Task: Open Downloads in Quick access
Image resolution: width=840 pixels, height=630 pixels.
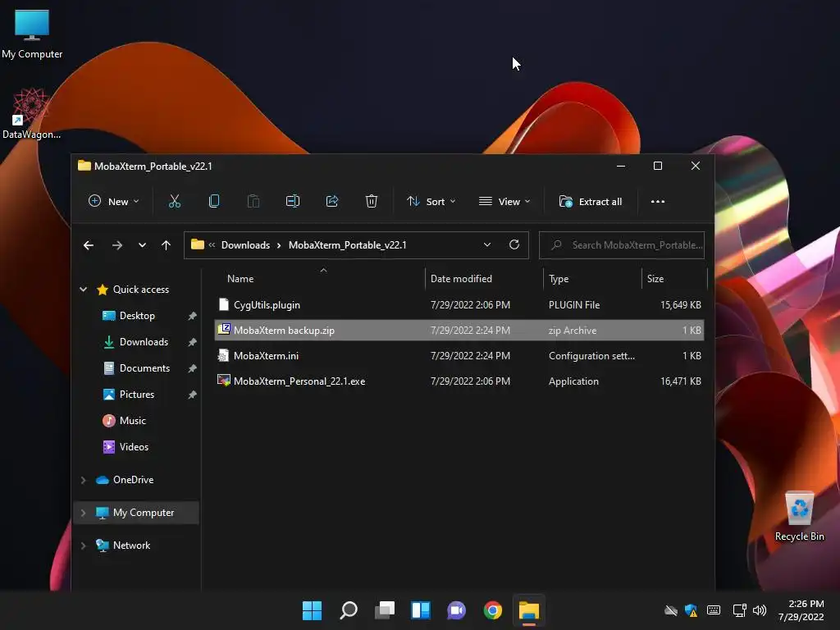Action: (144, 342)
